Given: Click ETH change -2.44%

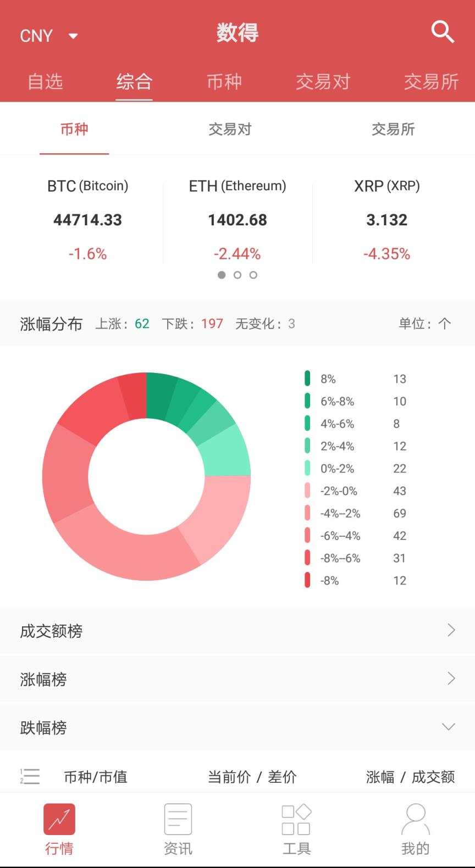Looking at the screenshot, I should (237, 254).
